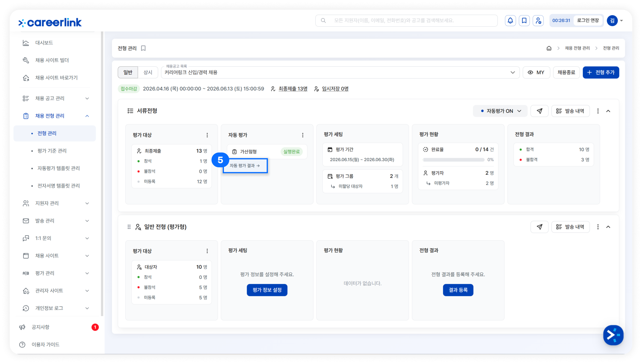The height and width of the screenshot is (364, 642).
Task: Open 발송 내역 in 일반 전형
Action: click(x=571, y=227)
